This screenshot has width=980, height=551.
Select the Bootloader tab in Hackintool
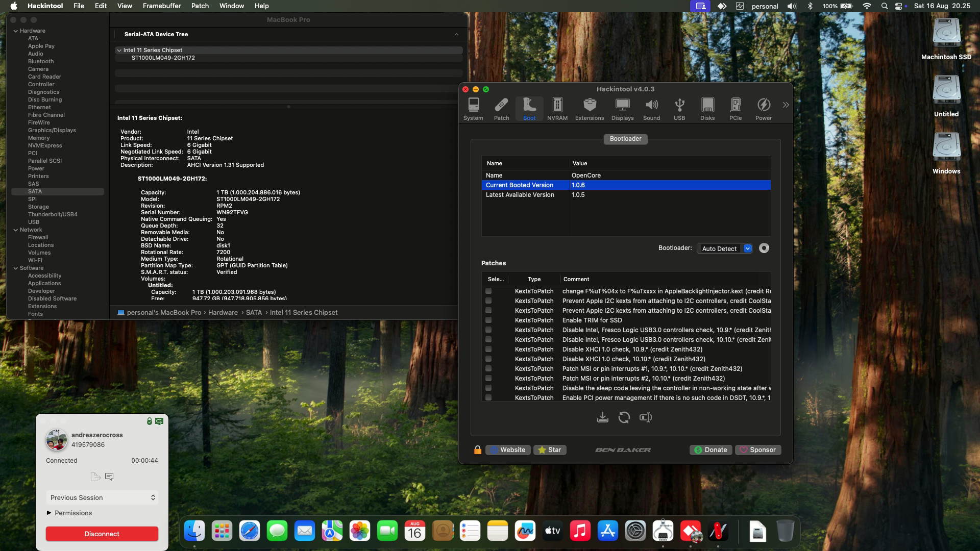pyautogui.click(x=625, y=139)
